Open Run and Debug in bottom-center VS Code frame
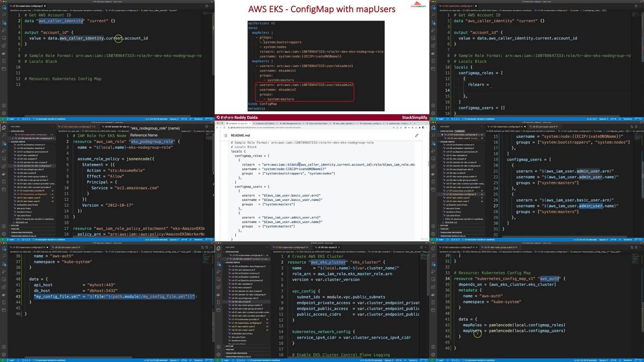This screenshot has width=644, height=362. coord(219,271)
